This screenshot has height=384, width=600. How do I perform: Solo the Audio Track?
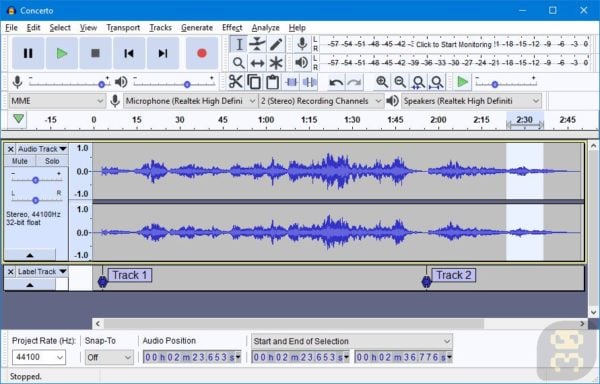pos(52,161)
